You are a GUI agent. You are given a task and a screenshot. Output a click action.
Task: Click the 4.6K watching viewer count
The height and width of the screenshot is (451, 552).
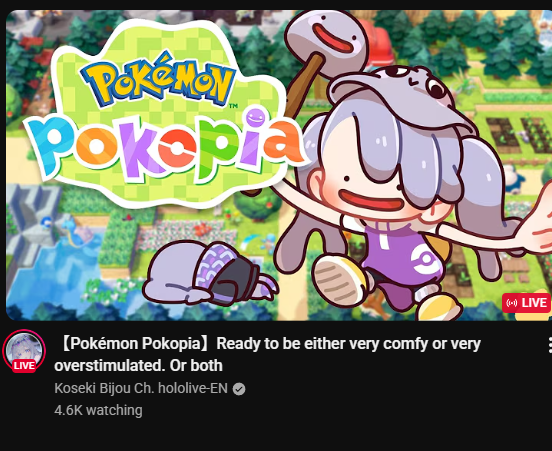point(98,411)
